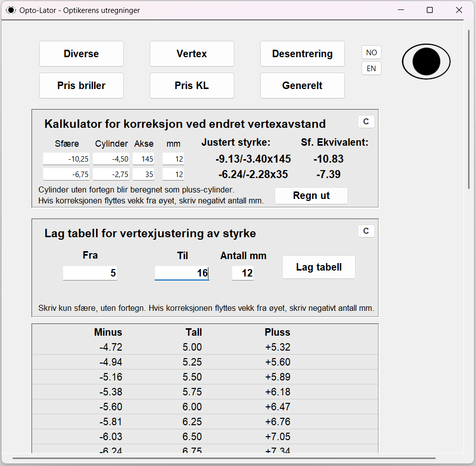Click the Opto-Lator title bar app icon
476x466 pixels.
tap(10, 10)
